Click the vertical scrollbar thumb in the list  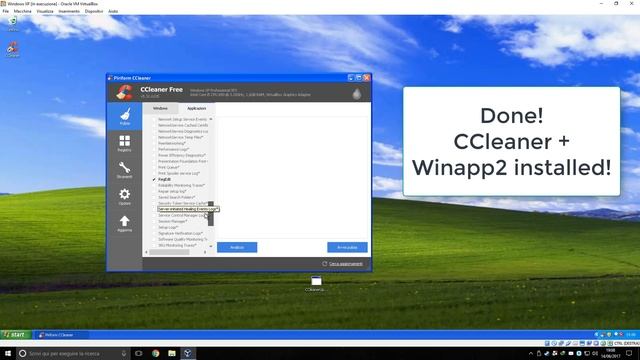point(211,213)
